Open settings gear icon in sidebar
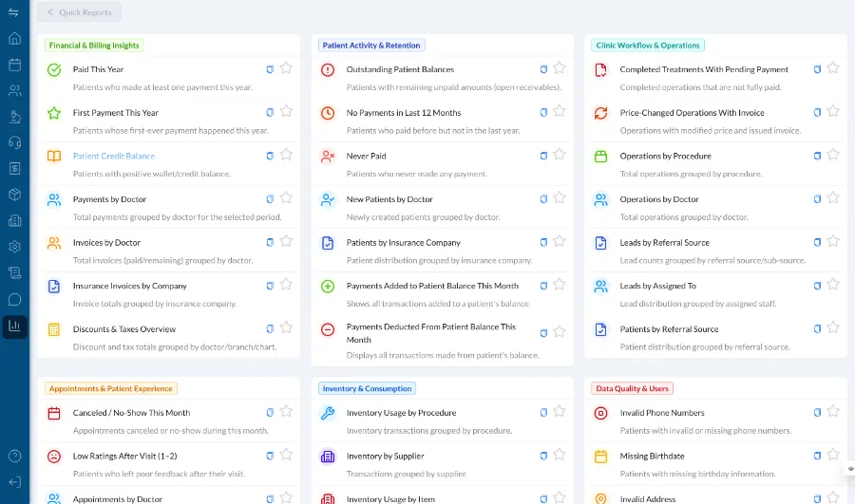Viewport: 855px width, 504px height. (x=14, y=247)
